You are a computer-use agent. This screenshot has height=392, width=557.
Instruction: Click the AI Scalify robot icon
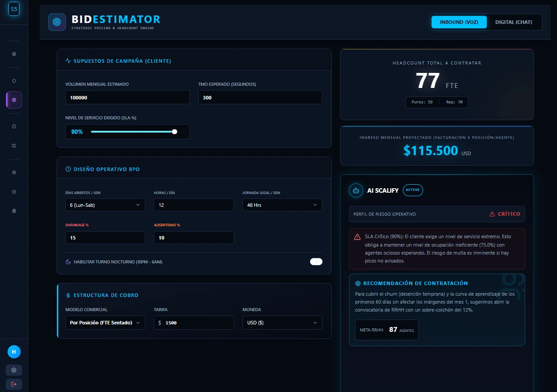pyautogui.click(x=356, y=190)
